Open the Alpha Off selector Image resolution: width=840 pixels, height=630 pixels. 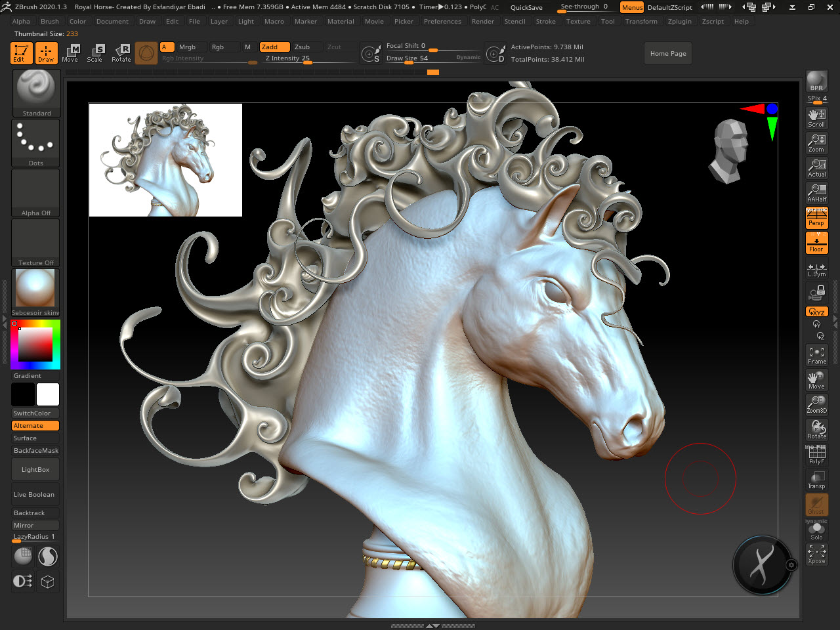pos(36,193)
